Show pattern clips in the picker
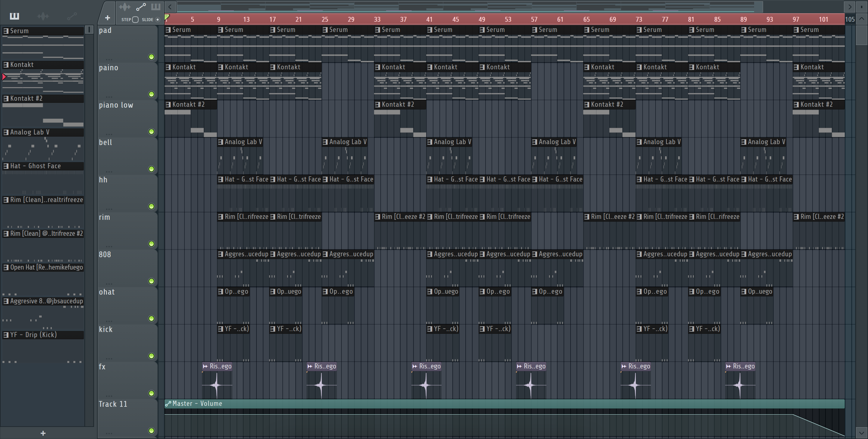Viewport: 868px width, 439px height. pyautogui.click(x=14, y=16)
